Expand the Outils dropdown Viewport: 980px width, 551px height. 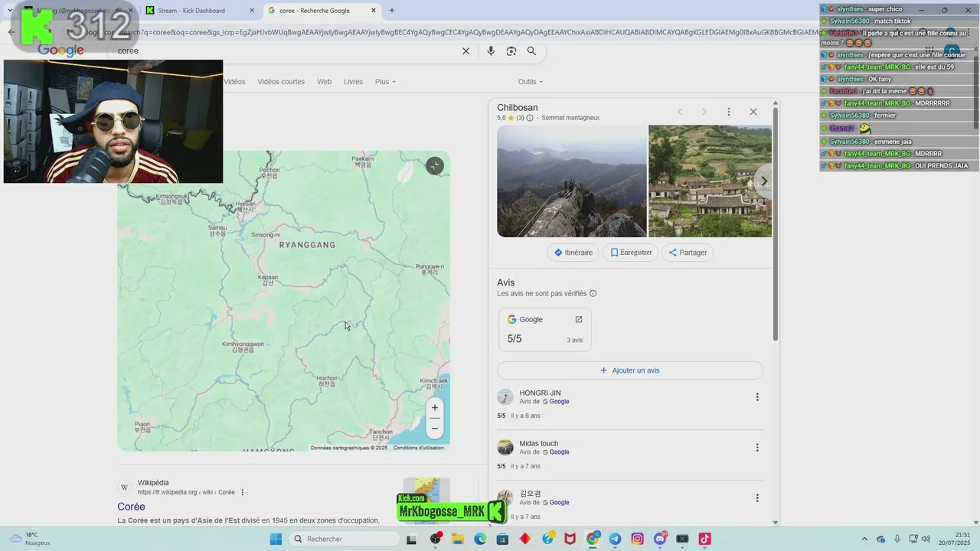tap(530, 82)
